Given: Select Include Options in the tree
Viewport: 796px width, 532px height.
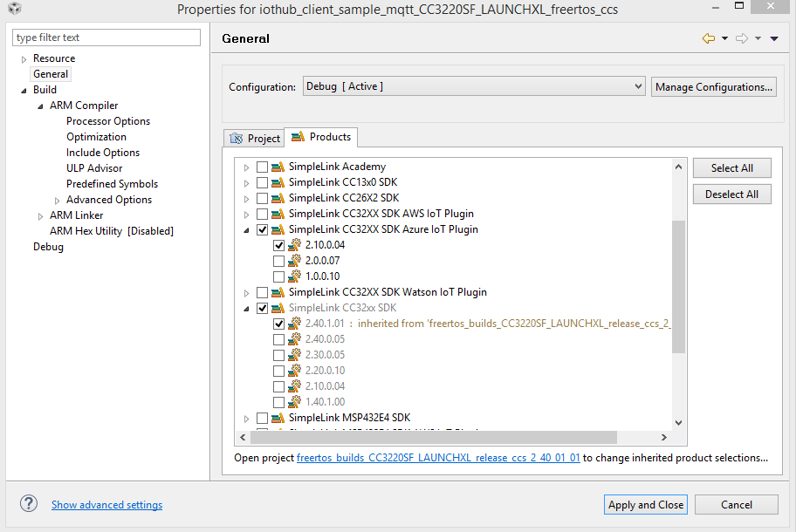Looking at the screenshot, I should [x=102, y=153].
